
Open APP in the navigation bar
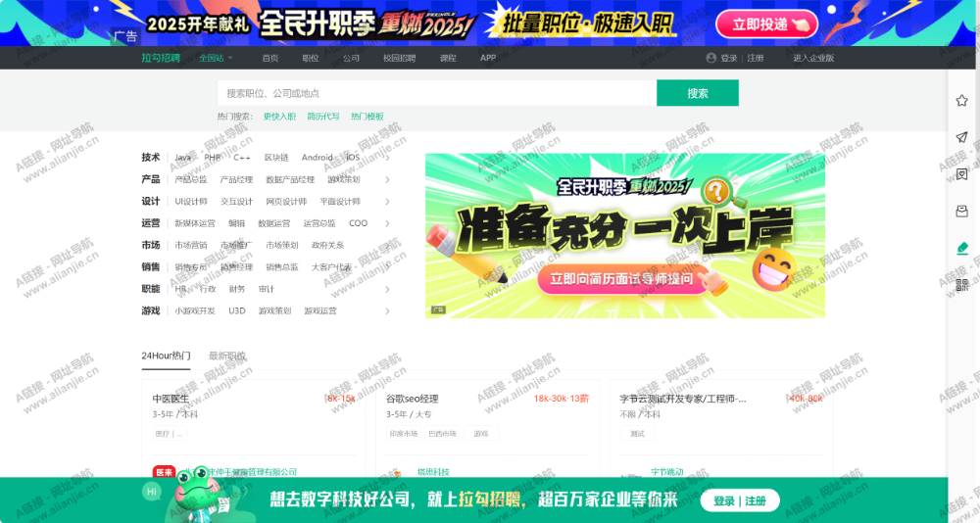[x=488, y=58]
